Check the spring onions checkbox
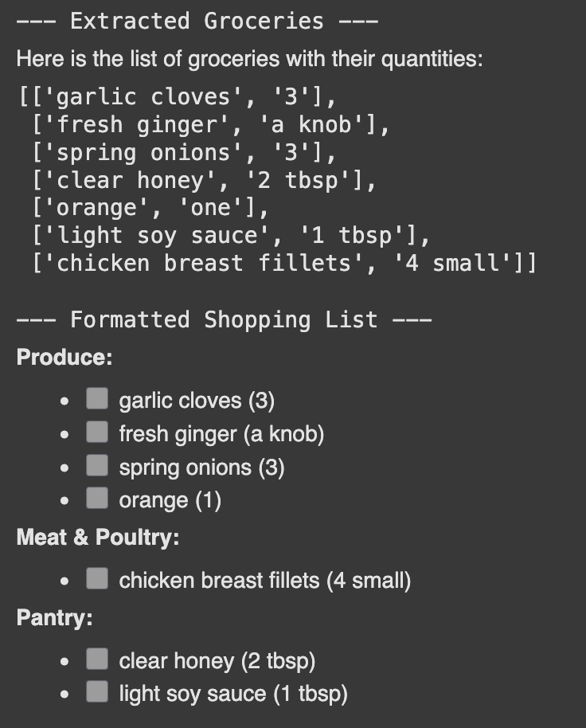The width and height of the screenshot is (586, 728). point(97,465)
